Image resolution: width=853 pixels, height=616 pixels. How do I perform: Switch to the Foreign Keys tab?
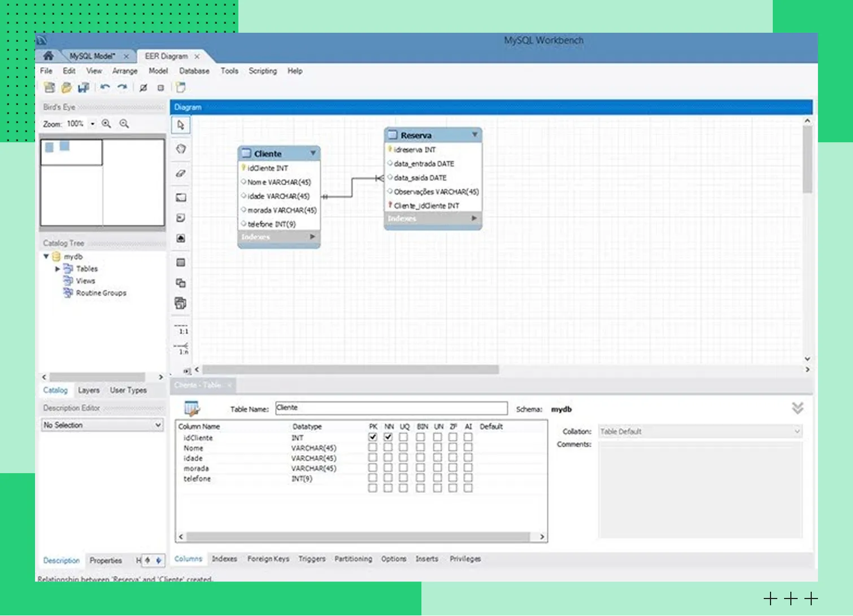[x=268, y=558]
